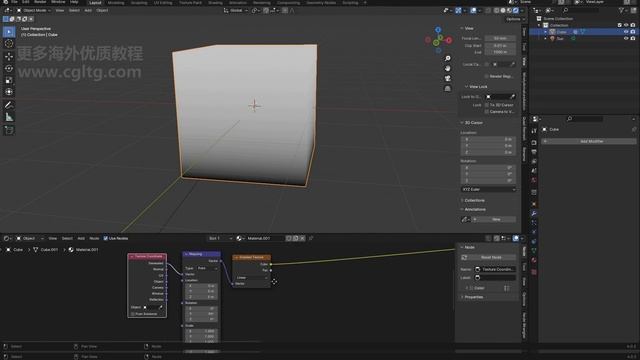Switch to the UV Editing workspace tab
Image resolution: width=640 pixels, height=360 pixels.
(x=163, y=2)
